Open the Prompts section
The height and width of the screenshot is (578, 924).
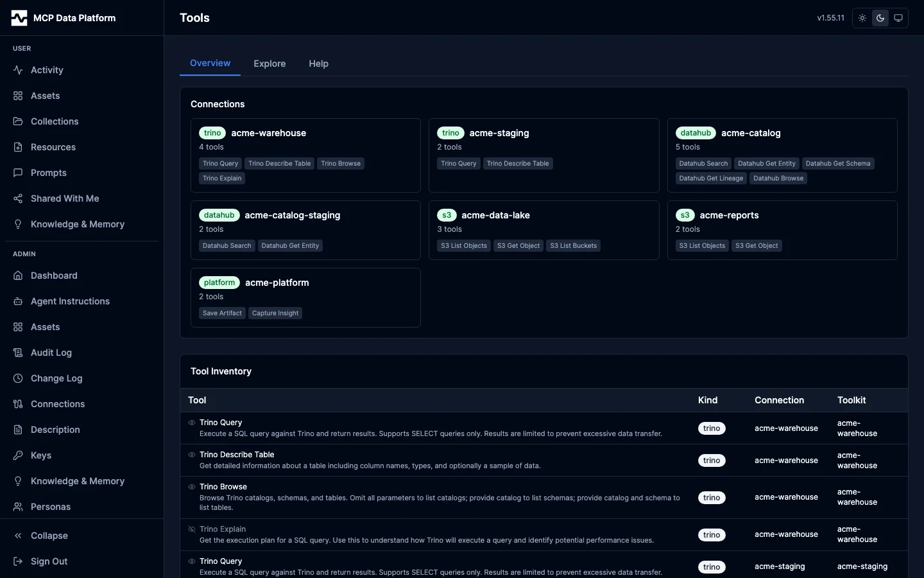48,173
